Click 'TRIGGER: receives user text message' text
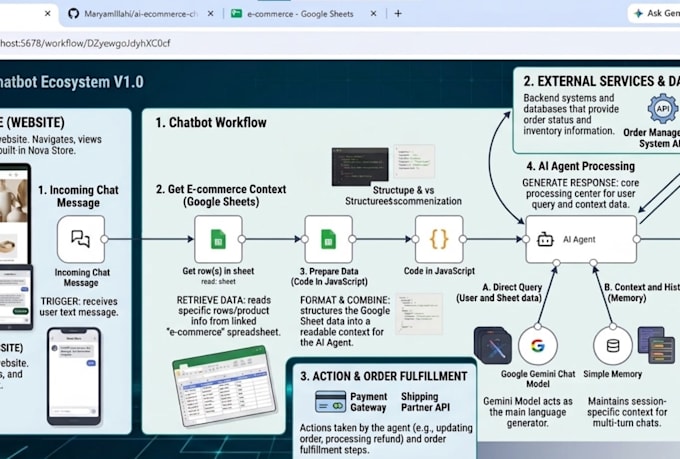This screenshot has height=459, width=680. pyautogui.click(x=79, y=307)
